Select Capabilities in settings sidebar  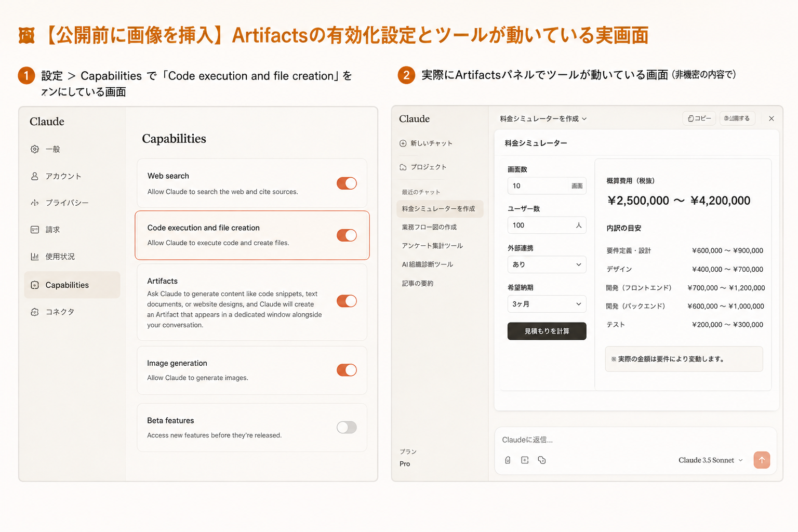(x=72, y=285)
